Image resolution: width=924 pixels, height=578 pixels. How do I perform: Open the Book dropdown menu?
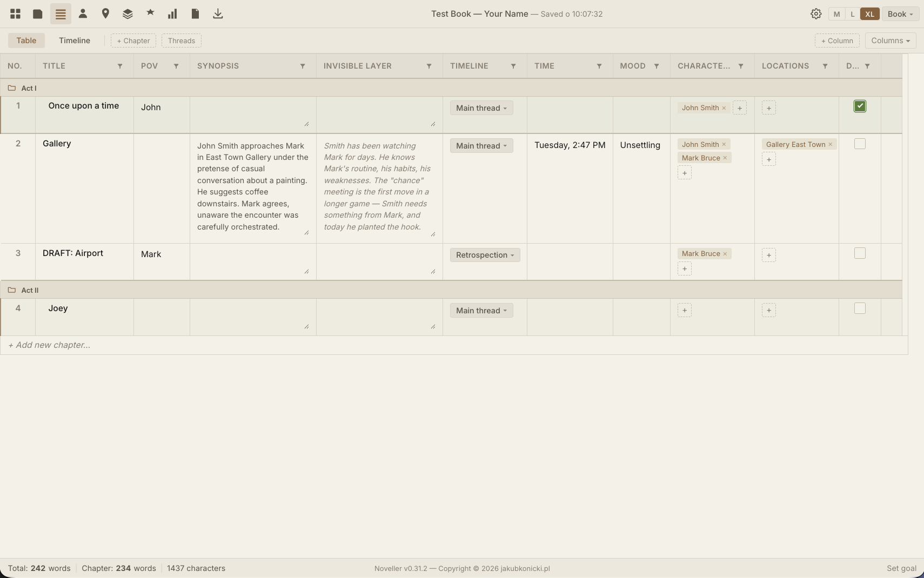900,14
